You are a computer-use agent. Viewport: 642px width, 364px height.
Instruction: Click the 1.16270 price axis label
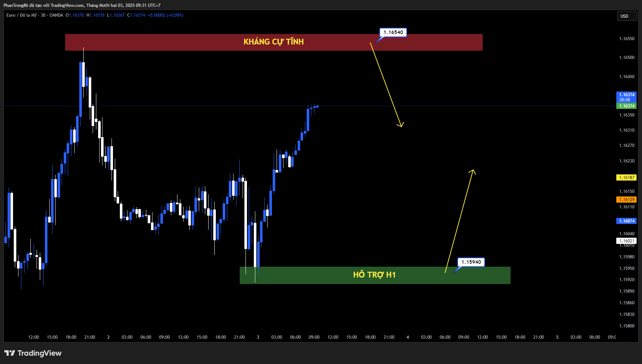pos(627,145)
